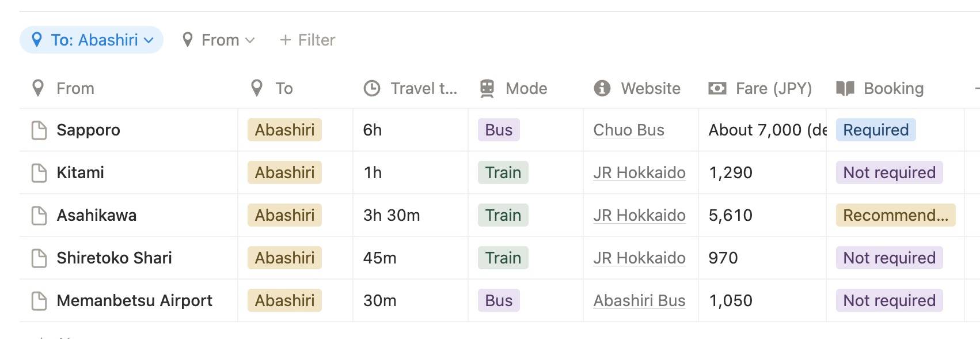Open the Chuo Bus website link

click(x=629, y=130)
